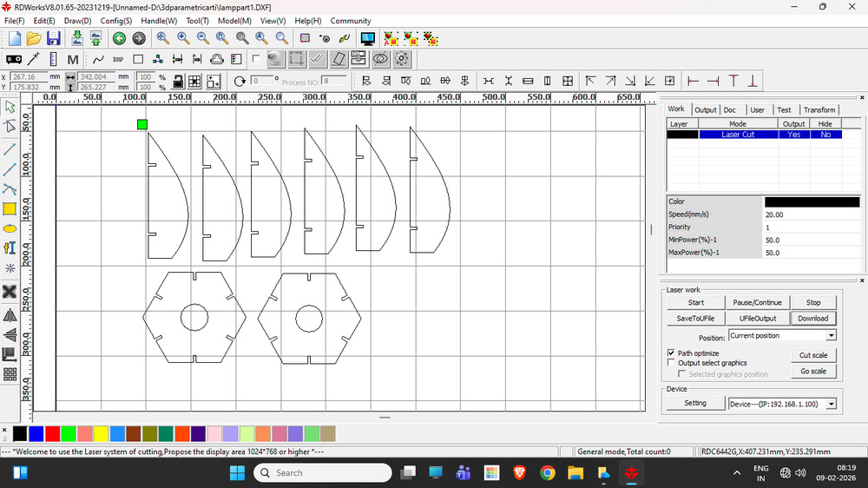Toggle Output Yes cell for Laser Cut layer

[x=794, y=135]
